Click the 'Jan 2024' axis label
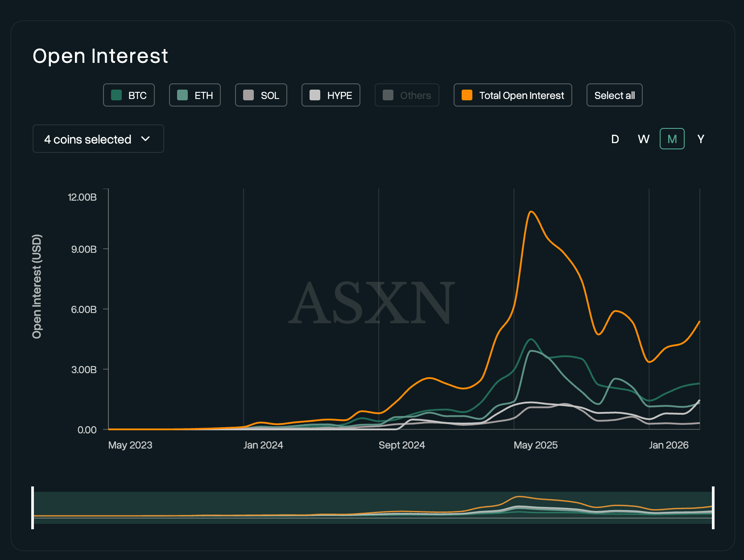The width and height of the screenshot is (744, 560). [x=263, y=445]
